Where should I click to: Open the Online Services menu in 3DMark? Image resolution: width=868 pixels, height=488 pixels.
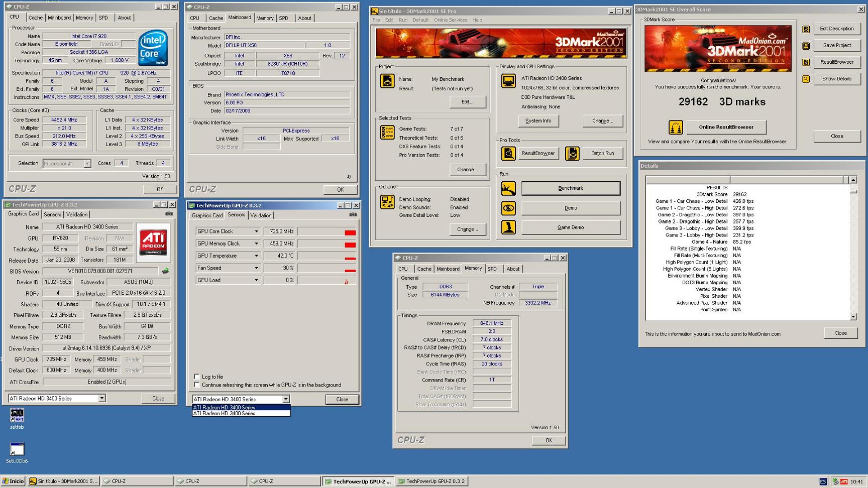(450, 20)
